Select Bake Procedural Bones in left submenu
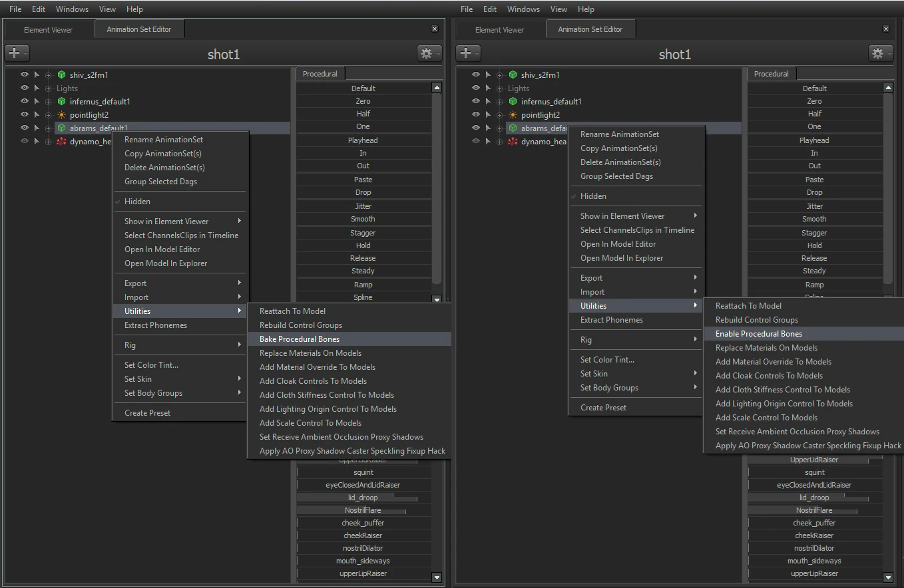The height and width of the screenshot is (588, 904). [x=300, y=339]
